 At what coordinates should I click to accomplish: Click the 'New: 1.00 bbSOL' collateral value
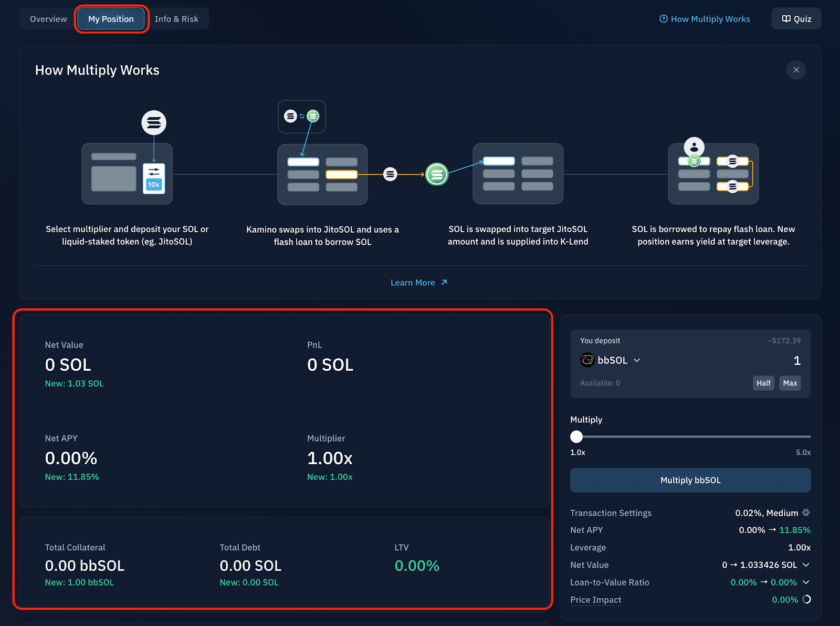(x=79, y=582)
